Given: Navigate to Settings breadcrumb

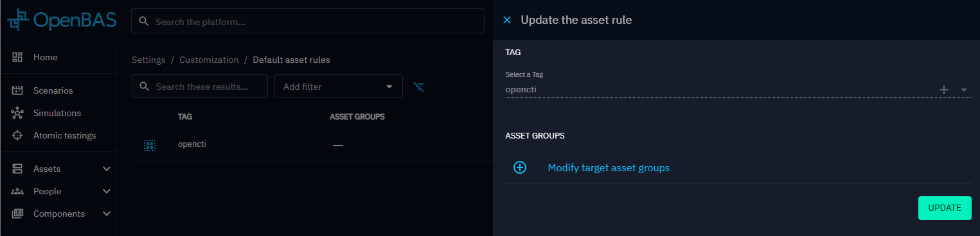Looking at the screenshot, I should (148, 60).
